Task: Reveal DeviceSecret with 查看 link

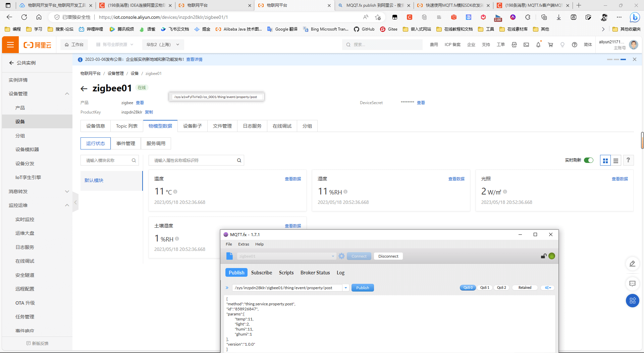Action: point(421,103)
